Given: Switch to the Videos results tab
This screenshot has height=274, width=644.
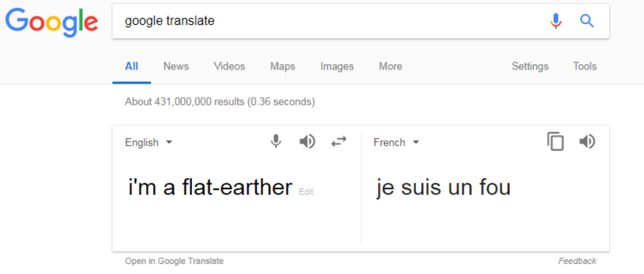Looking at the screenshot, I should [229, 66].
